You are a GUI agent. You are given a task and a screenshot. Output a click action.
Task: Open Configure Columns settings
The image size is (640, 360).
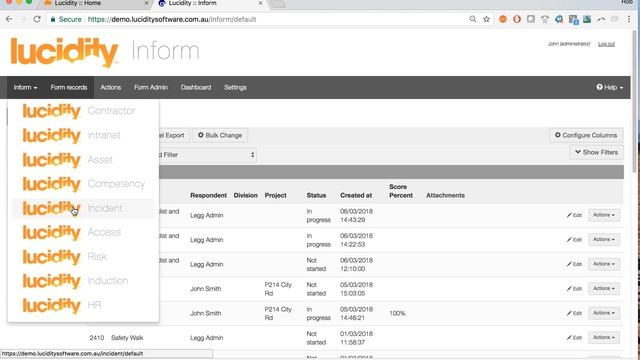pyautogui.click(x=586, y=135)
